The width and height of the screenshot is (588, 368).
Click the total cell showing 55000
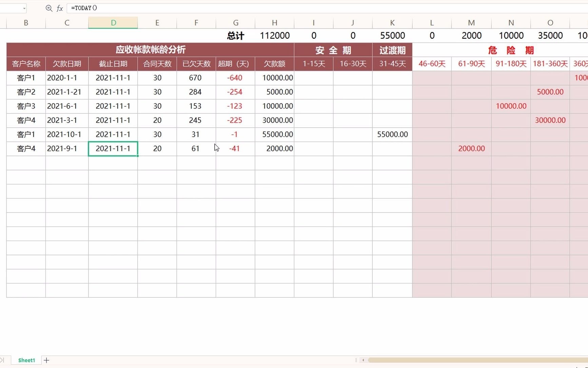(x=392, y=36)
